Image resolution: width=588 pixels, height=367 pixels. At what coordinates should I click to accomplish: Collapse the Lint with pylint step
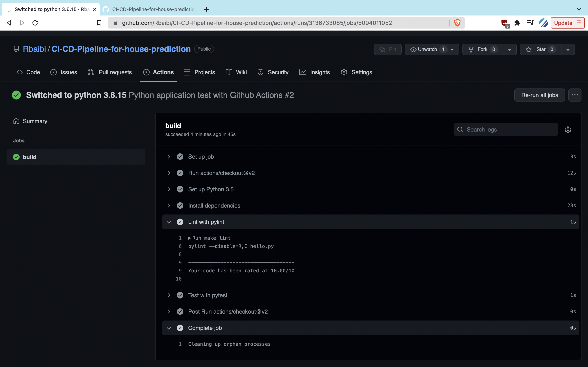169,222
